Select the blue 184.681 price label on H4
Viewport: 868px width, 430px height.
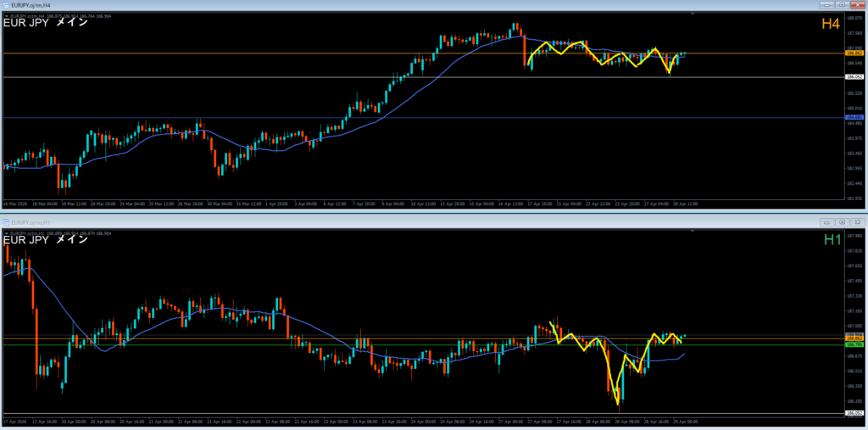click(x=854, y=117)
